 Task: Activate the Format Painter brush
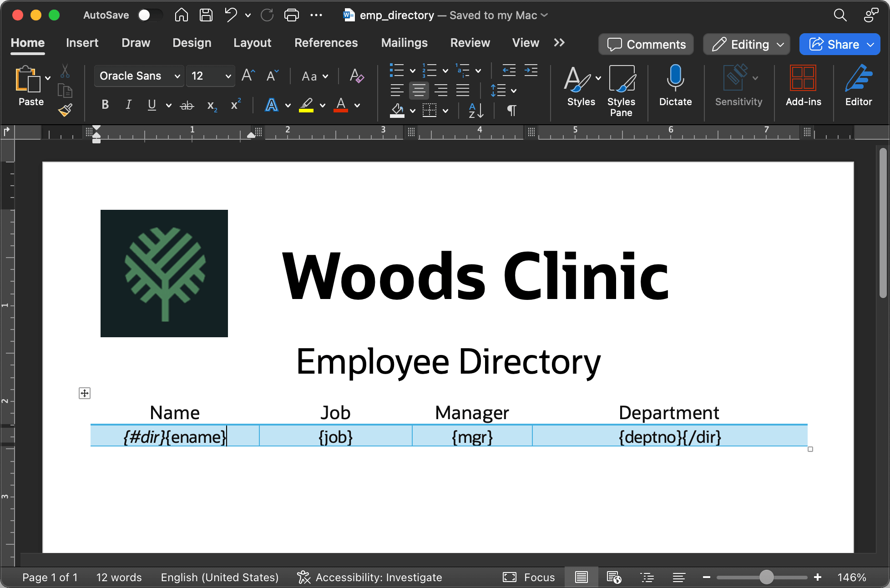click(65, 110)
